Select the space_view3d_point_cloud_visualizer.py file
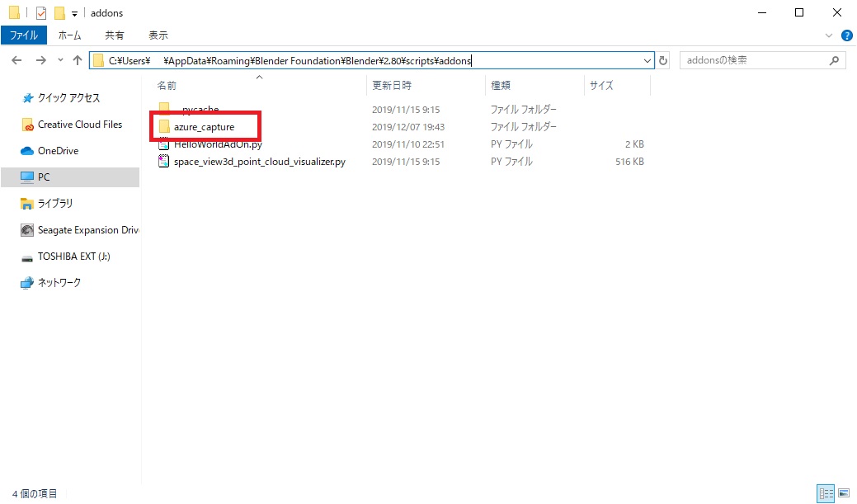The image size is (857, 504). pyautogui.click(x=260, y=162)
